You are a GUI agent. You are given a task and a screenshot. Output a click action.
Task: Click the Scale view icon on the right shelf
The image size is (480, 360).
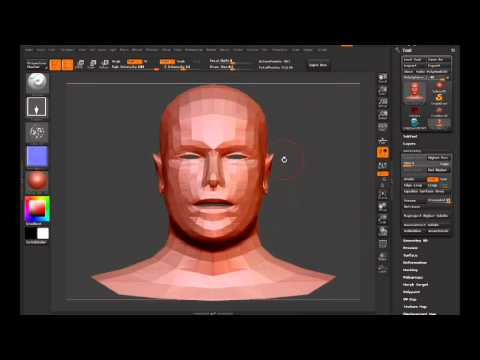click(383, 219)
